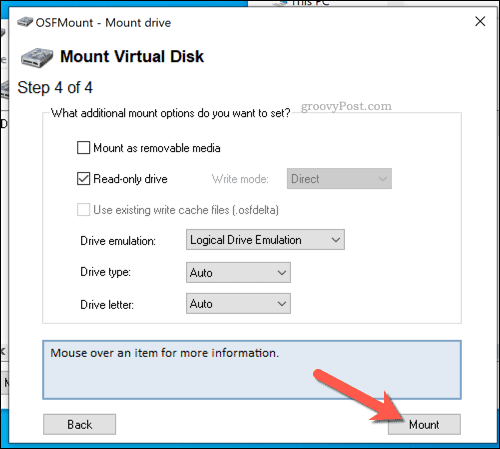Click 'What additional mount options' group label
Image resolution: width=500 pixels, height=449 pixels.
[171, 113]
